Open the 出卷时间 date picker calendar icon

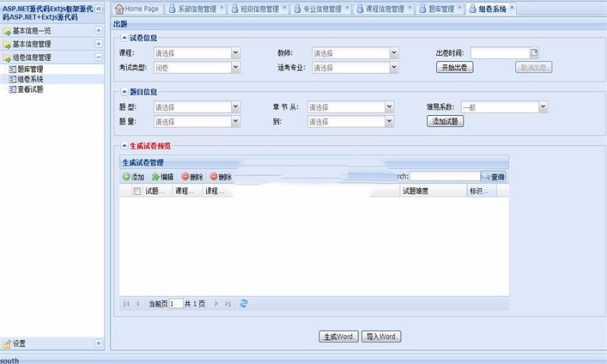point(534,53)
